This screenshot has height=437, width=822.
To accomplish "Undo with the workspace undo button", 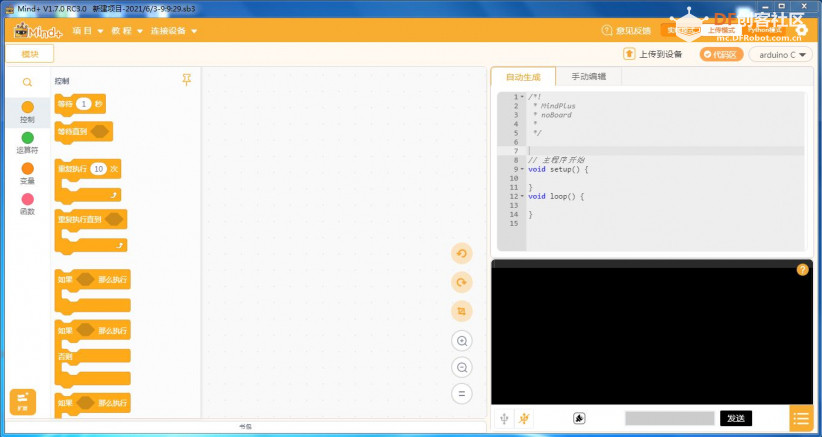I will [461, 254].
